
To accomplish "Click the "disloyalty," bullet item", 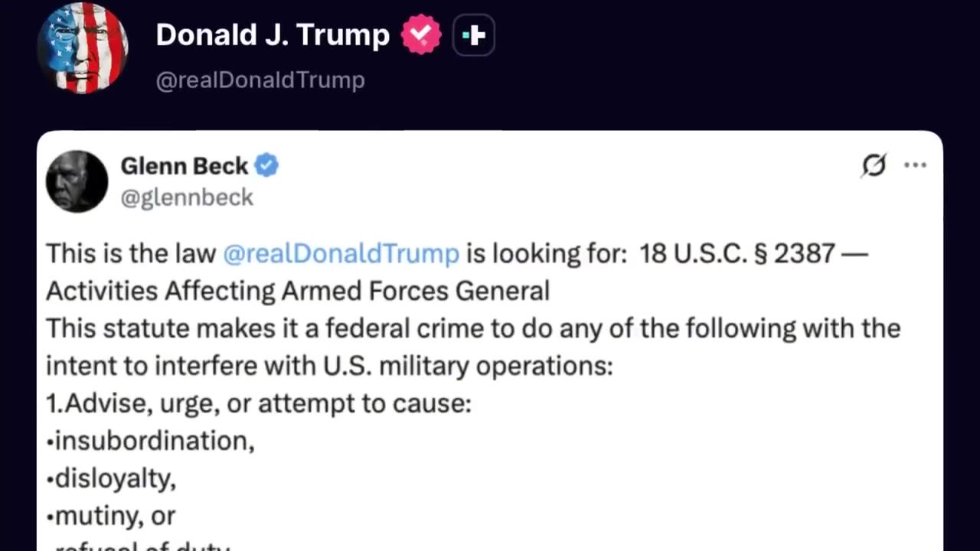I will tap(112, 478).
